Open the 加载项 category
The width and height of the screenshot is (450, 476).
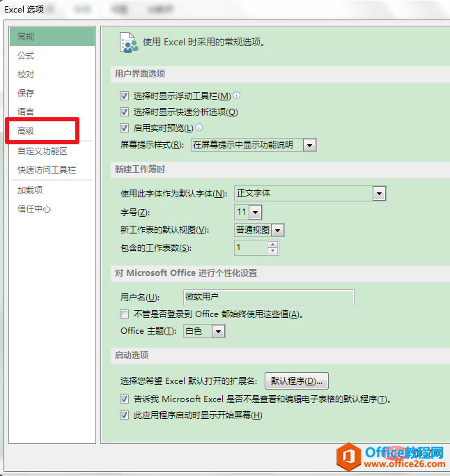(x=52, y=190)
